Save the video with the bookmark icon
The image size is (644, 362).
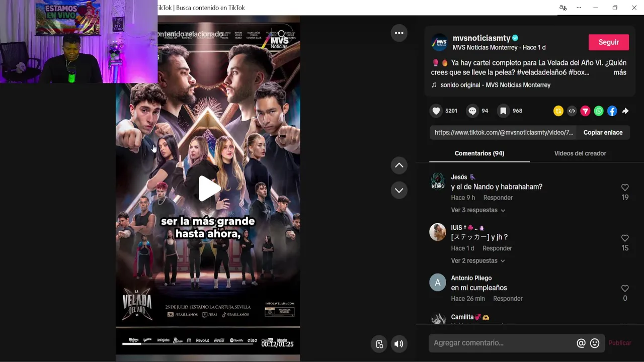pyautogui.click(x=503, y=111)
